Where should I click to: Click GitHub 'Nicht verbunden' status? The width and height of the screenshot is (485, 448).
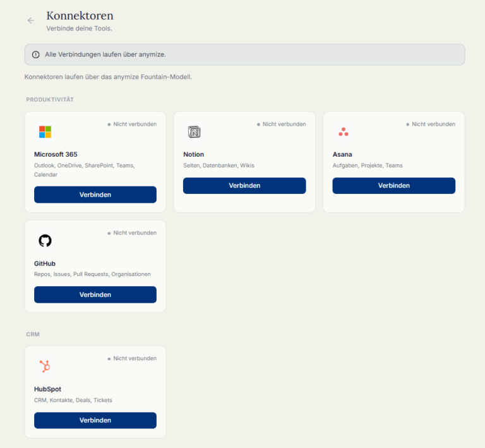(x=132, y=233)
